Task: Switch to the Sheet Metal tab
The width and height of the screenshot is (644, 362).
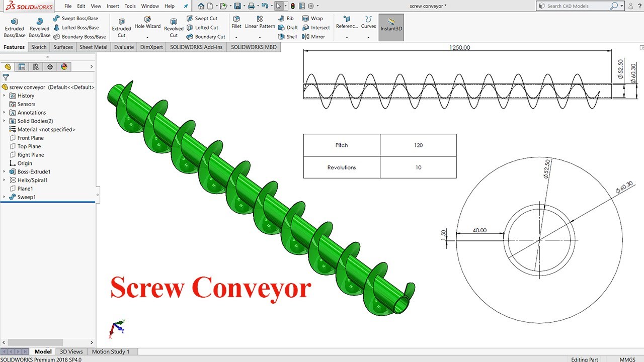Action: 94,47
